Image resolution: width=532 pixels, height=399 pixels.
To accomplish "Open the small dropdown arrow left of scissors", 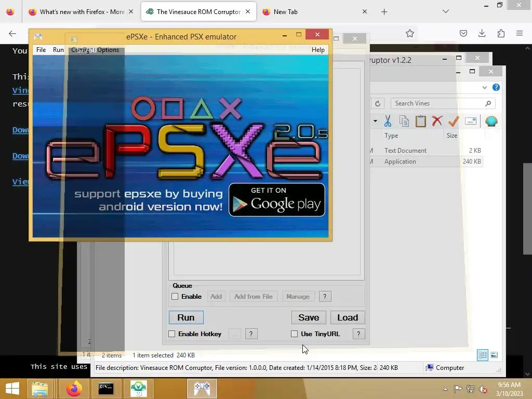I will pyautogui.click(x=375, y=121).
